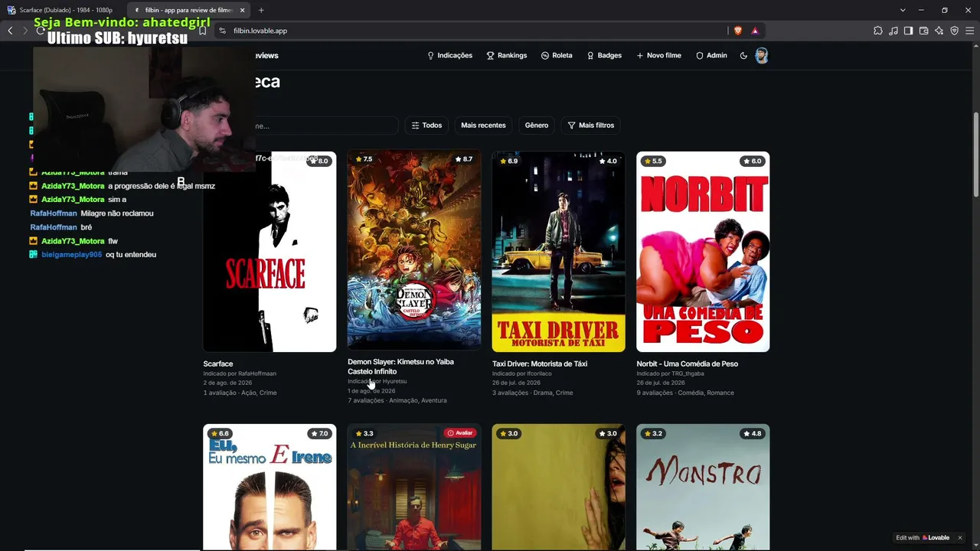Show the browser sidebar panel
980x551 pixels.
[x=908, y=31]
